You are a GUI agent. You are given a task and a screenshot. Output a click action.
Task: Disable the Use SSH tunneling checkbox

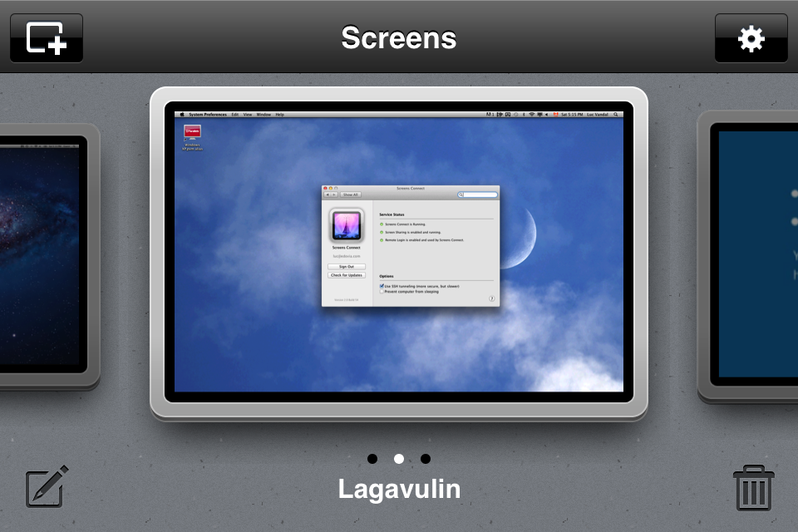click(x=382, y=286)
